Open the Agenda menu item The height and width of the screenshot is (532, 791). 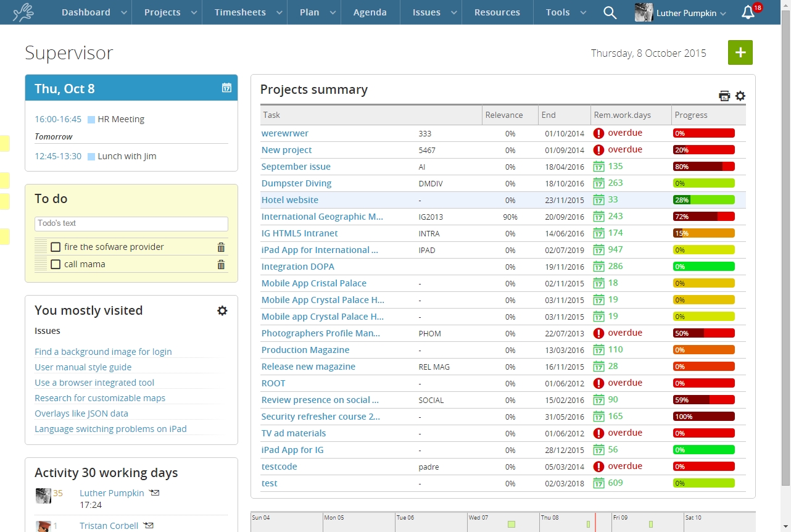click(x=370, y=12)
